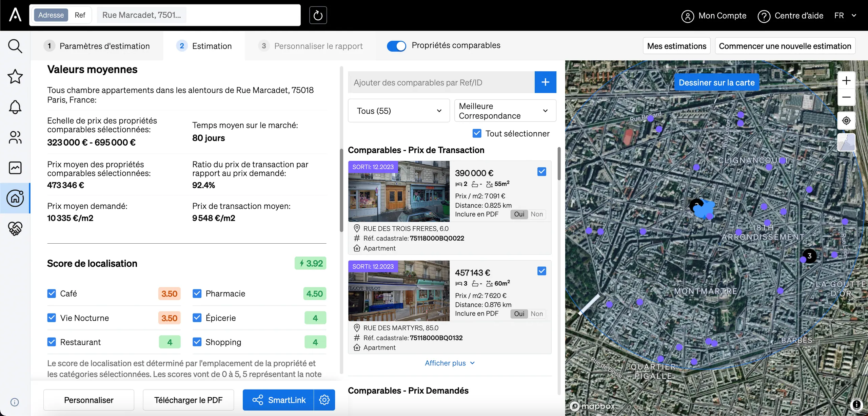Go to Paramètres d'estimation step
The height and width of the screenshot is (416, 868).
tap(97, 46)
